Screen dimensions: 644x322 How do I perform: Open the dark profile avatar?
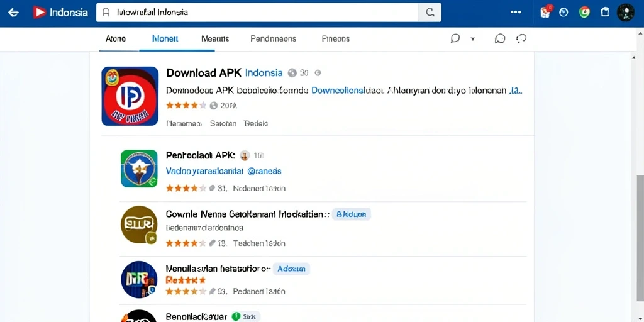626,13
